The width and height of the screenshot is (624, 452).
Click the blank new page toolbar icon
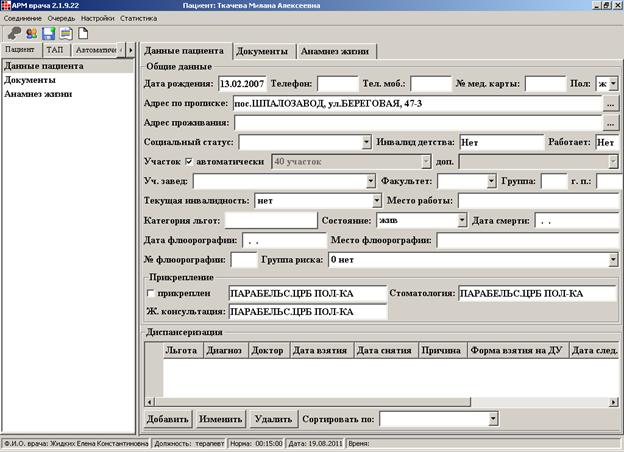click(x=83, y=33)
